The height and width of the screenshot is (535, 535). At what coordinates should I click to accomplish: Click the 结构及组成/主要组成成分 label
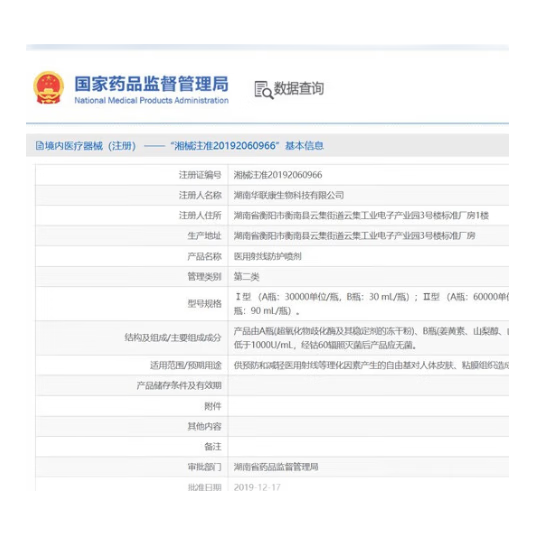click(173, 338)
